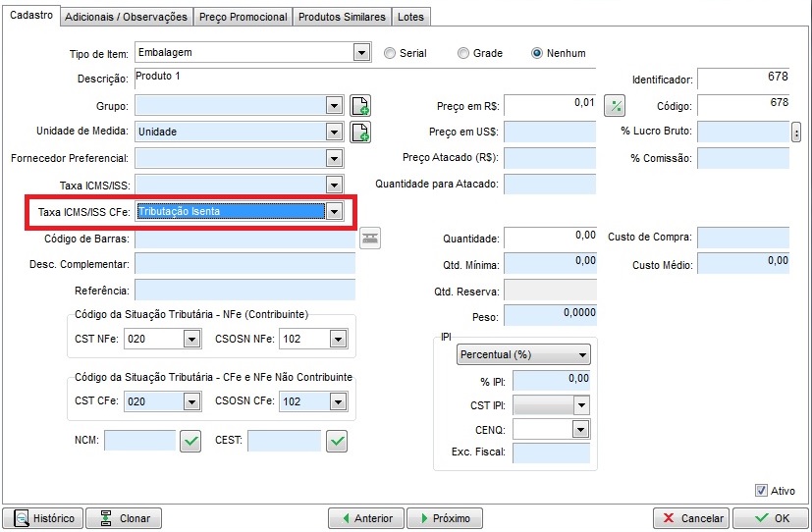This screenshot has height=532, width=812.
Task: Click the add new Unidade de Medida icon
Action: [x=360, y=132]
